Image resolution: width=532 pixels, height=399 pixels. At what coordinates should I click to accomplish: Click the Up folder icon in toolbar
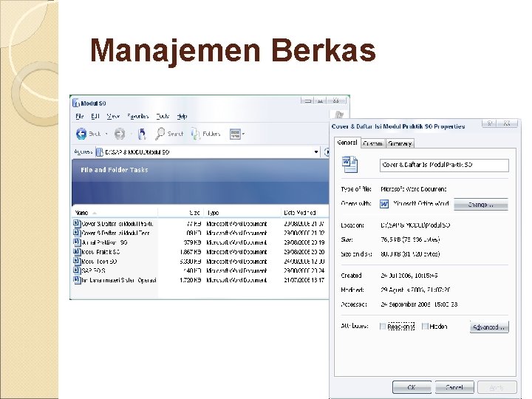[x=142, y=134]
